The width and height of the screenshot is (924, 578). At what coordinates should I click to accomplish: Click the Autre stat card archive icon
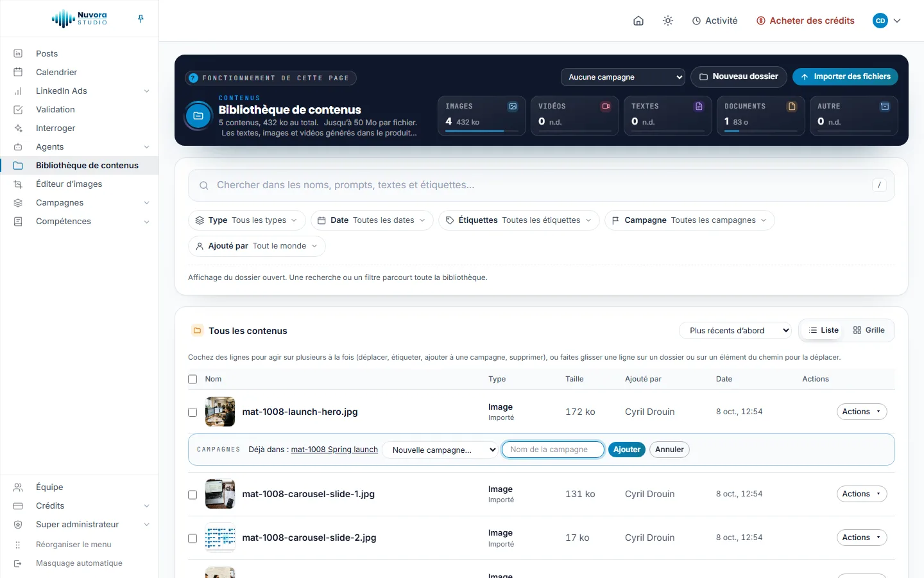[x=885, y=107]
